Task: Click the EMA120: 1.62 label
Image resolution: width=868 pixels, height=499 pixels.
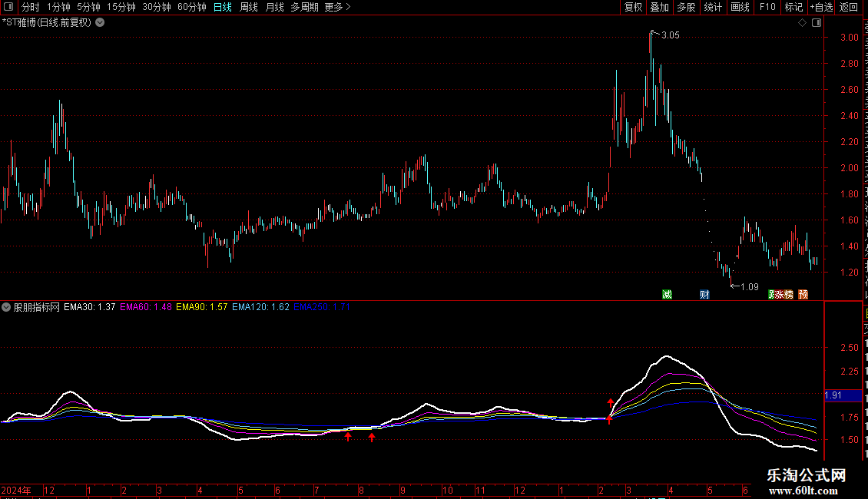Action: point(260,307)
